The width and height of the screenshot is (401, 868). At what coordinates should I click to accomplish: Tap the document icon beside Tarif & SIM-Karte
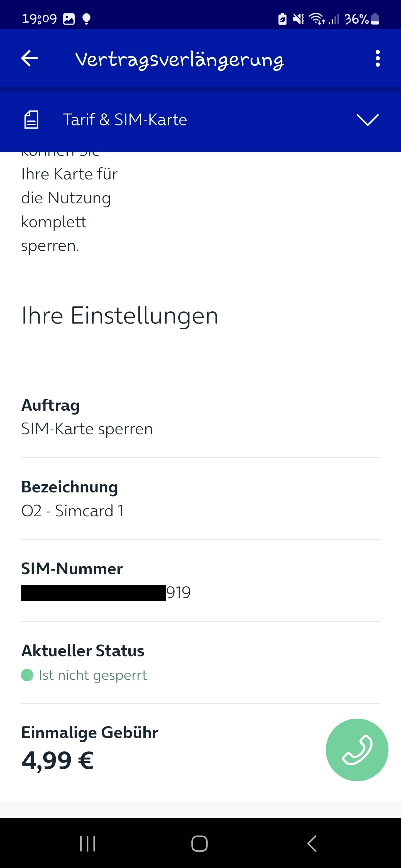(31, 120)
